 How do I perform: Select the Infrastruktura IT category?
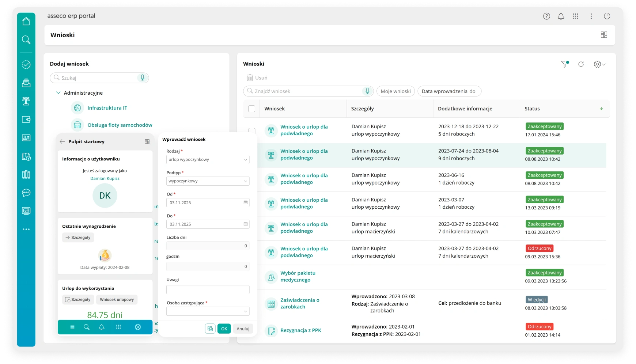click(107, 108)
